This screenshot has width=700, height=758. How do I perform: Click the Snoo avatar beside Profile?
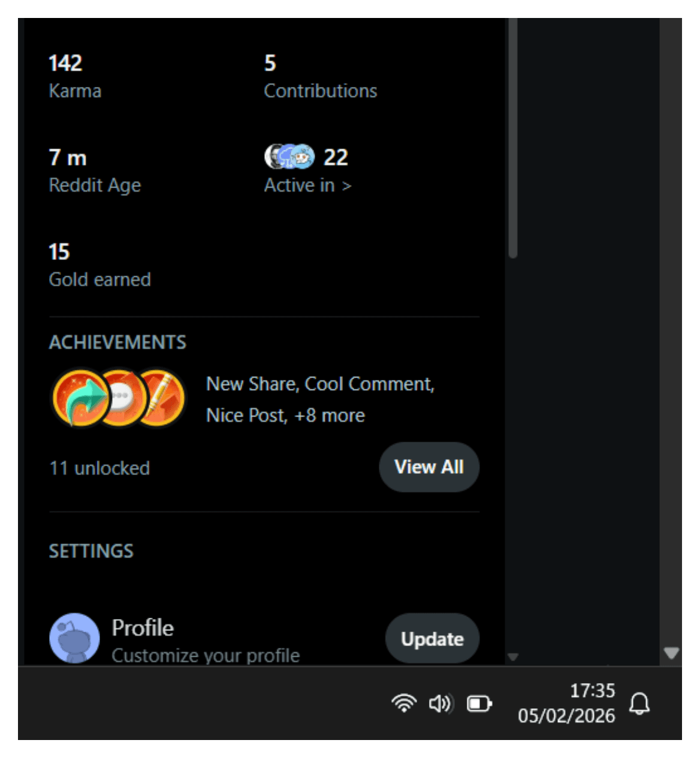coord(74,638)
